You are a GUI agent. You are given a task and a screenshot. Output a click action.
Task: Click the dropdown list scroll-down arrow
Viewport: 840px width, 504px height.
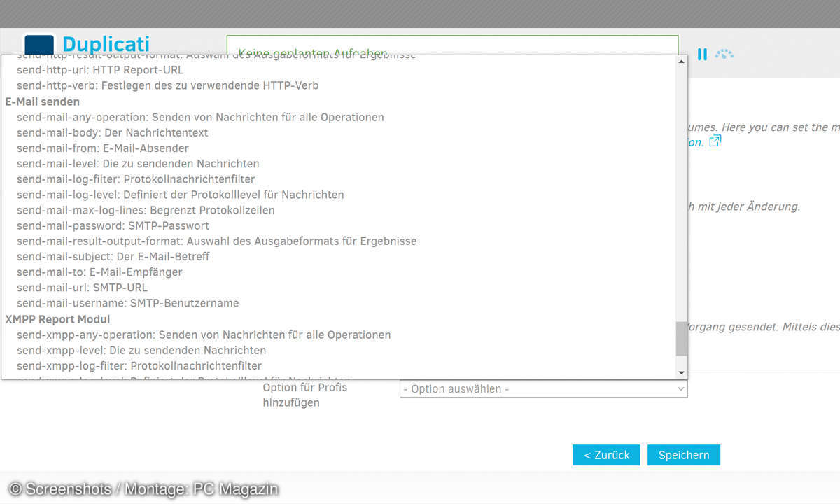(682, 372)
